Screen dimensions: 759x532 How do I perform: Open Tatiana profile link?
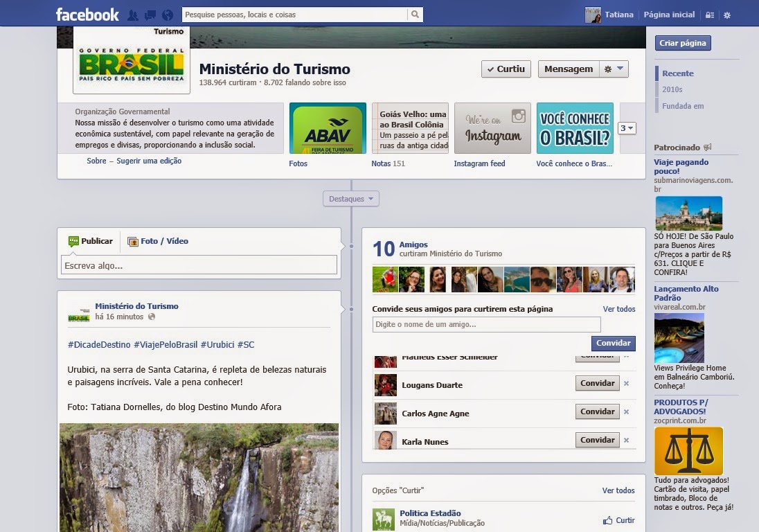[x=619, y=15]
